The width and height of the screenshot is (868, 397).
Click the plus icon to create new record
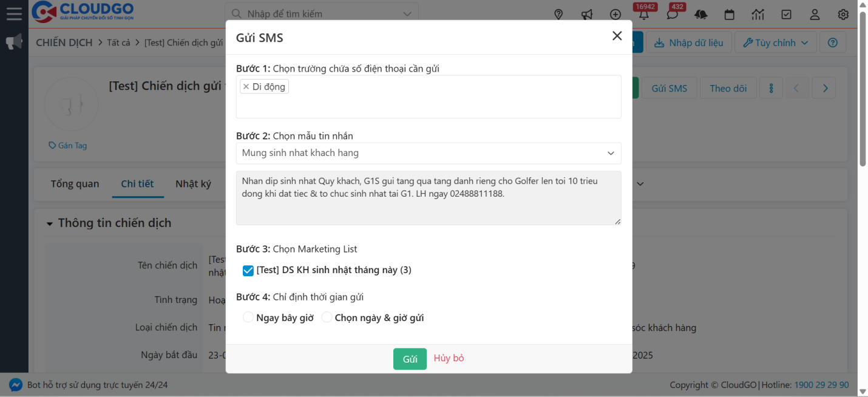tap(615, 13)
